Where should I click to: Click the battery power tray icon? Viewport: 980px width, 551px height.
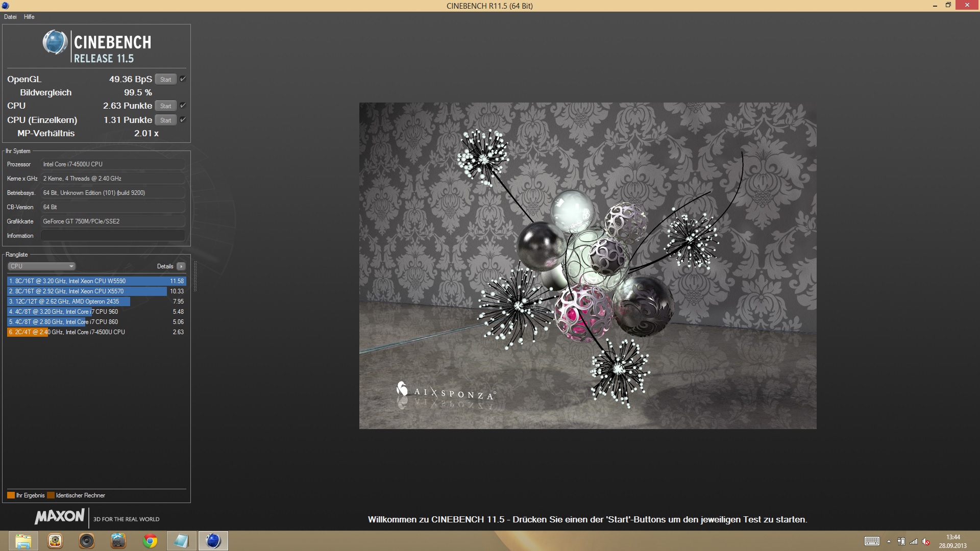tap(901, 541)
